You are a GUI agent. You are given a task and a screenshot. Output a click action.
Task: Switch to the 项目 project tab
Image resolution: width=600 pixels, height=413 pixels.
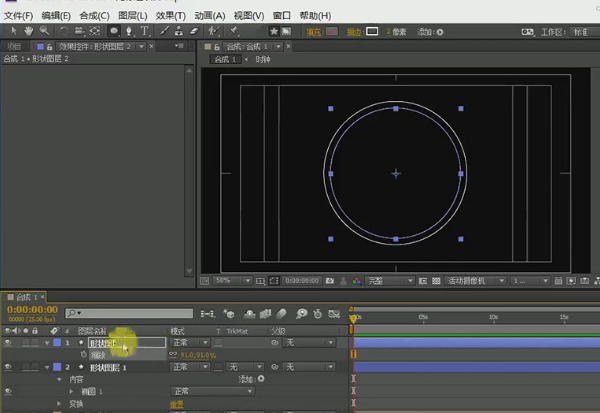tap(15, 47)
